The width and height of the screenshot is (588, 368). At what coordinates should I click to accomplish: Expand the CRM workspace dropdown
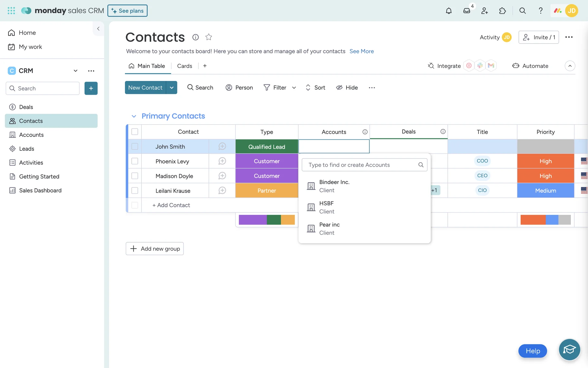75,71
